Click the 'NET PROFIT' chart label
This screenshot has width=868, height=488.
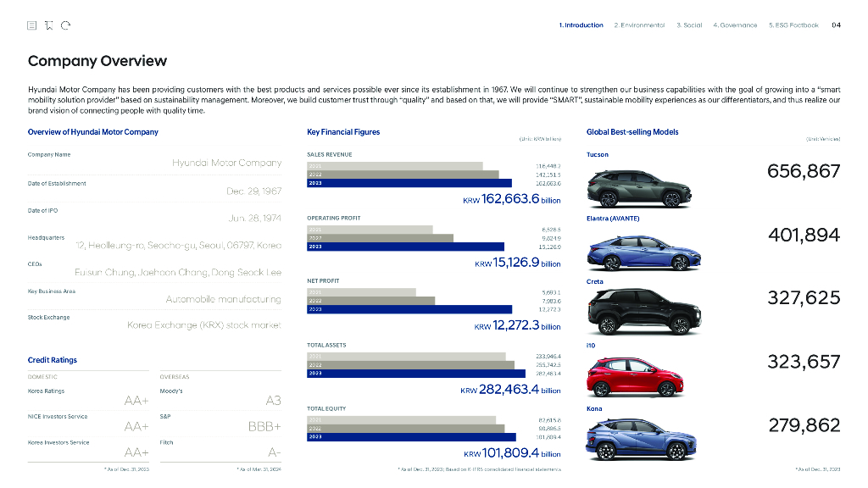323,281
